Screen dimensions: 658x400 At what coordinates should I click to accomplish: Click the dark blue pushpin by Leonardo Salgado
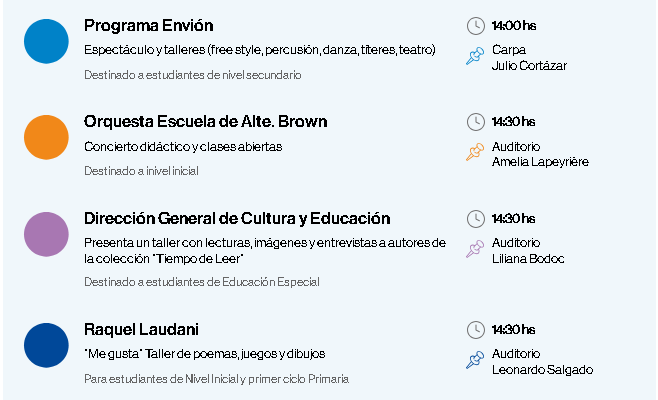click(475, 360)
